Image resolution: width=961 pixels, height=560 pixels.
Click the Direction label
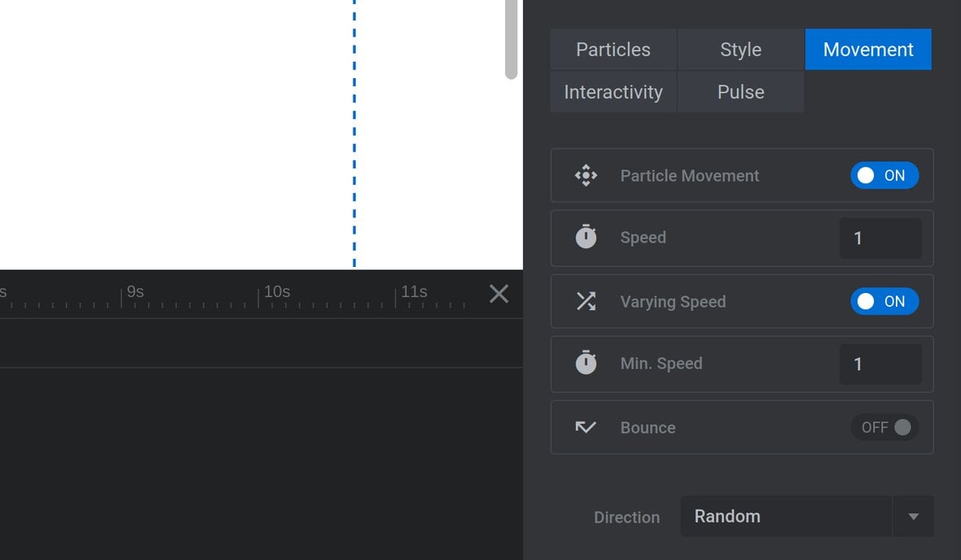[x=626, y=518]
